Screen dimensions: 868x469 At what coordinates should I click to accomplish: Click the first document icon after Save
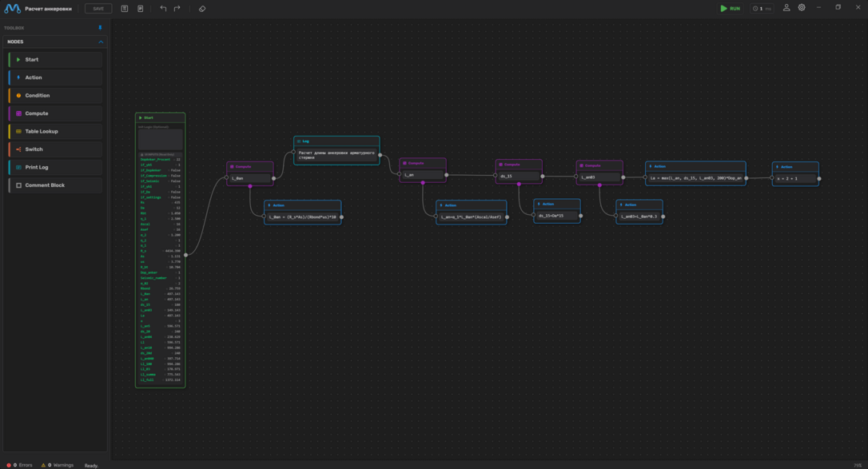click(125, 9)
